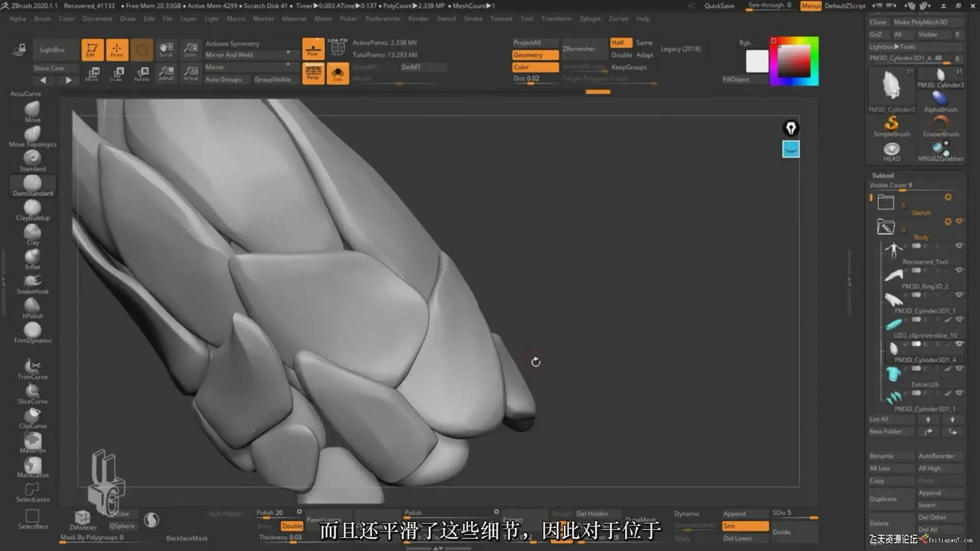Choose the ClayBuildup brush
Screen dimensions: 980x551
coord(32,210)
